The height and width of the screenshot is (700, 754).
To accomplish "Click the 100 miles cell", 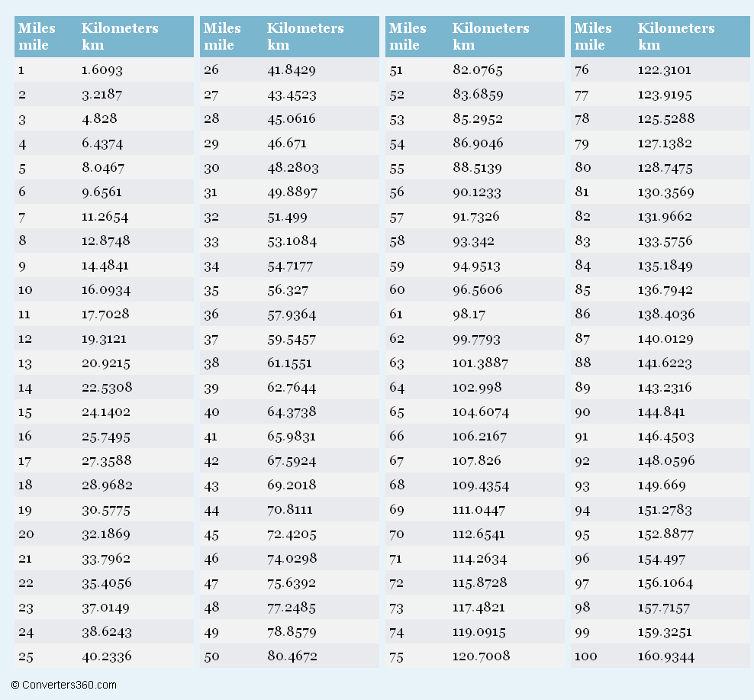I will (x=586, y=656).
